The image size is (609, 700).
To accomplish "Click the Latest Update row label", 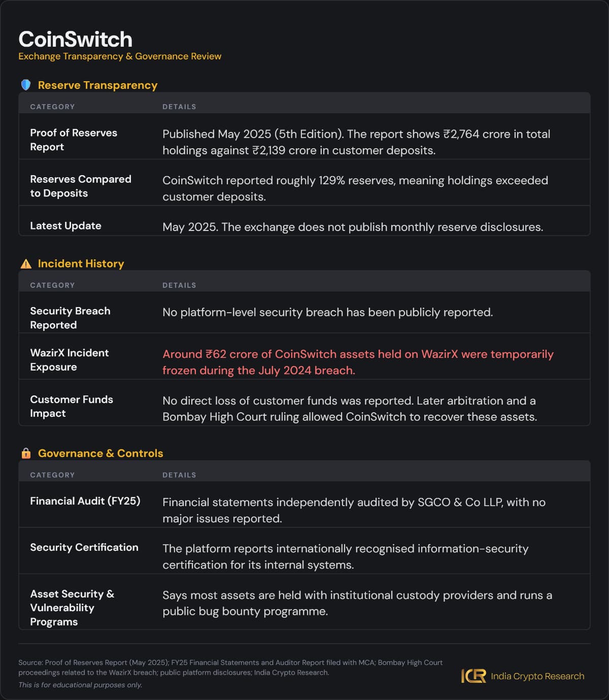I will pos(65,226).
